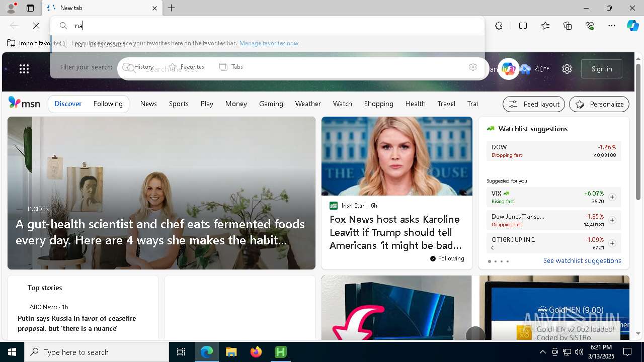The width and height of the screenshot is (644, 362).
Task: Show hidden system tray icons
Action: tap(542, 352)
